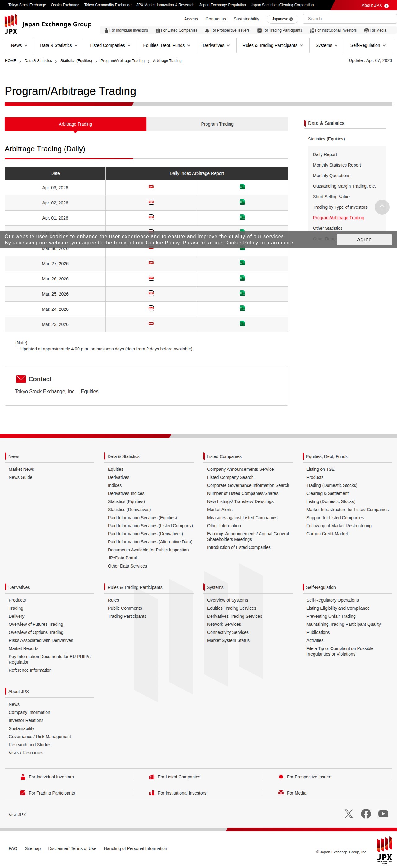Open JPX's YouTube channel
This screenshot has width=397, height=868.
tap(383, 814)
